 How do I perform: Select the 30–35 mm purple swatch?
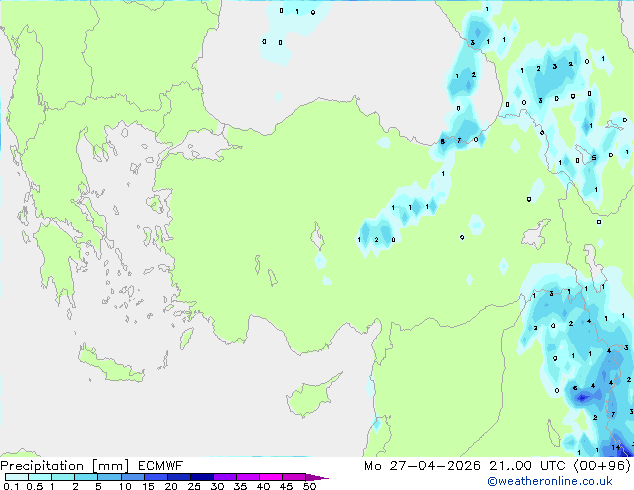click(224, 477)
